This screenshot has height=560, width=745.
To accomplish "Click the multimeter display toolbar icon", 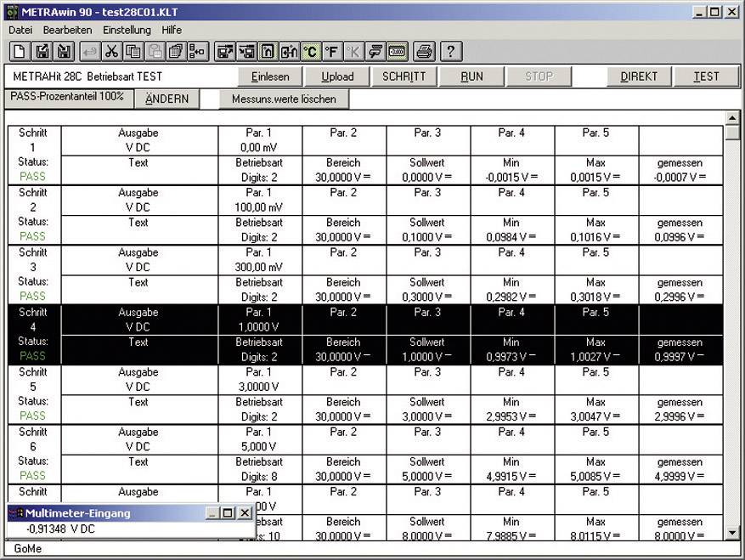I will point(395,51).
